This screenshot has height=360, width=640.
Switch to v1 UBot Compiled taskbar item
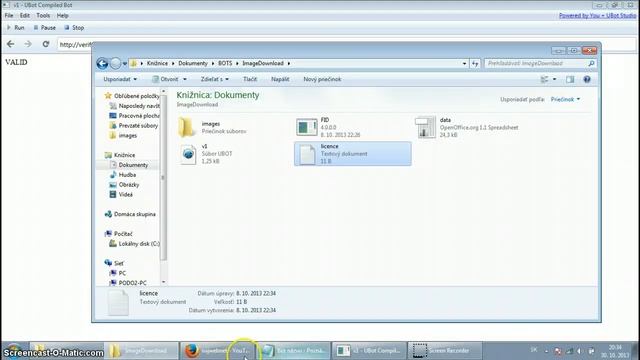[369, 351]
